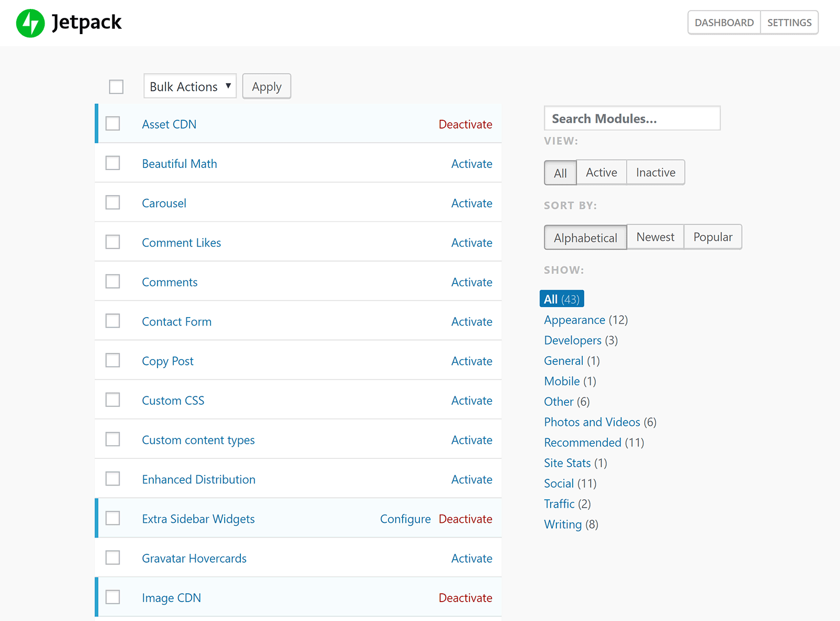Filter by Site Stats category
The width and height of the screenshot is (840, 621).
(x=575, y=463)
